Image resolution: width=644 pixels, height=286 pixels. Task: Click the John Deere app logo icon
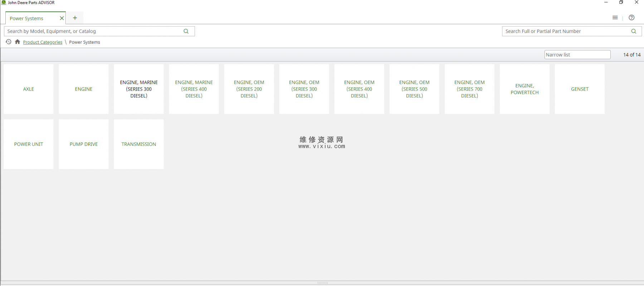[4, 3]
